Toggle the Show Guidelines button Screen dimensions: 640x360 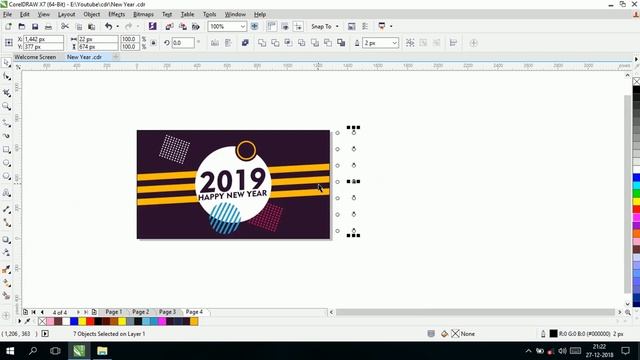coord(298,27)
